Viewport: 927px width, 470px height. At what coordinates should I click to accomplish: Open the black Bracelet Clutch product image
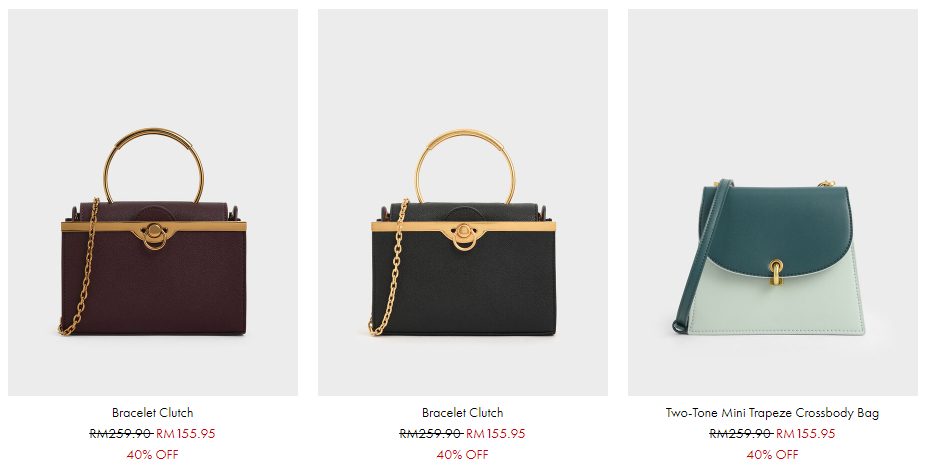click(462, 202)
